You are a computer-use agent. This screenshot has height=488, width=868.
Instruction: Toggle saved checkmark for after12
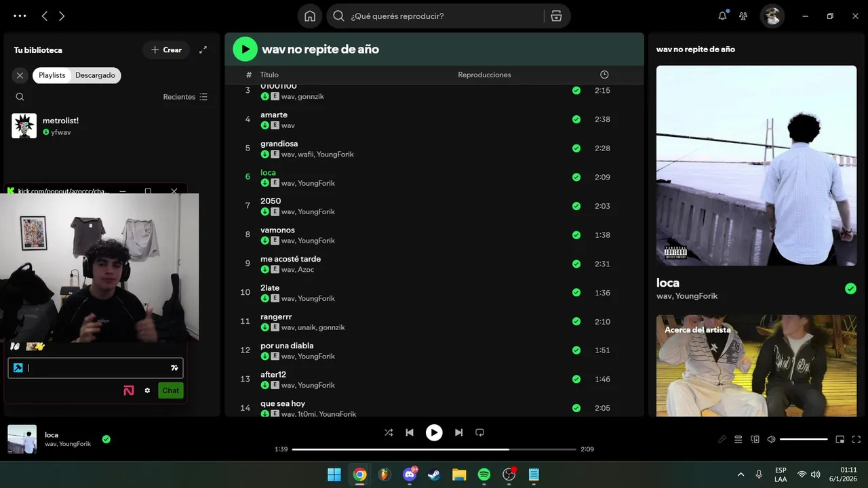[x=576, y=379]
